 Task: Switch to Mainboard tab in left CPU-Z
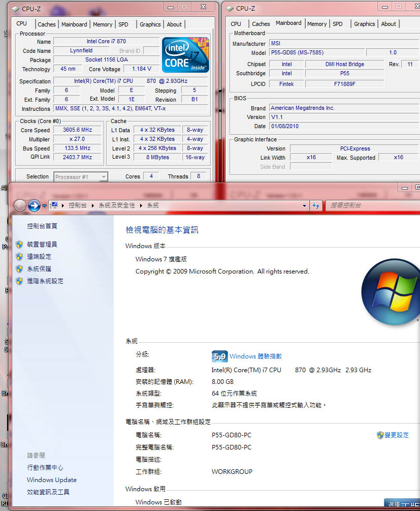tap(74, 24)
